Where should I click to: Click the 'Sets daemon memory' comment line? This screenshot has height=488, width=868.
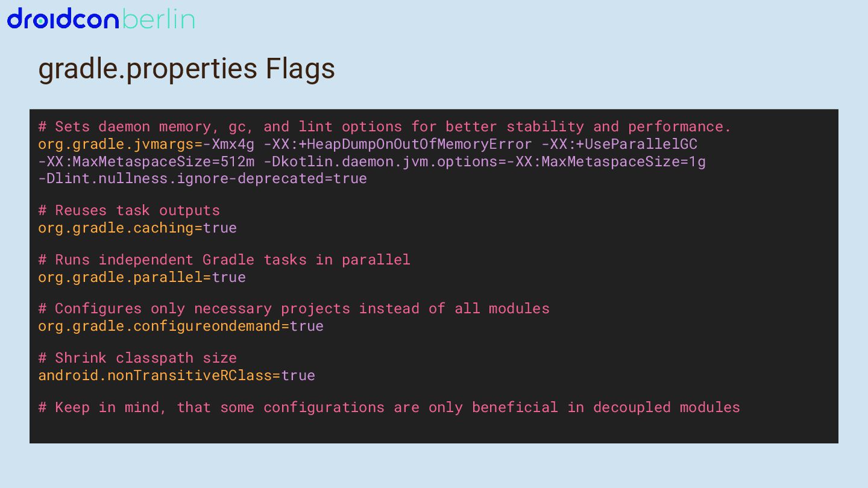point(385,127)
